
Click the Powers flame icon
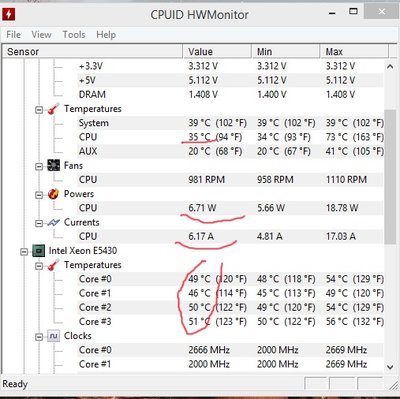click(x=53, y=194)
